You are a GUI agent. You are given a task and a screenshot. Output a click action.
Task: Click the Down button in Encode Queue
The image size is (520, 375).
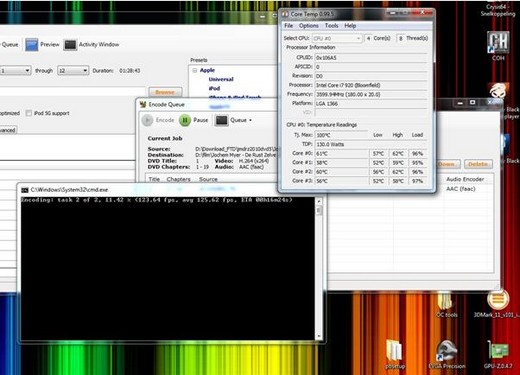(447, 164)
